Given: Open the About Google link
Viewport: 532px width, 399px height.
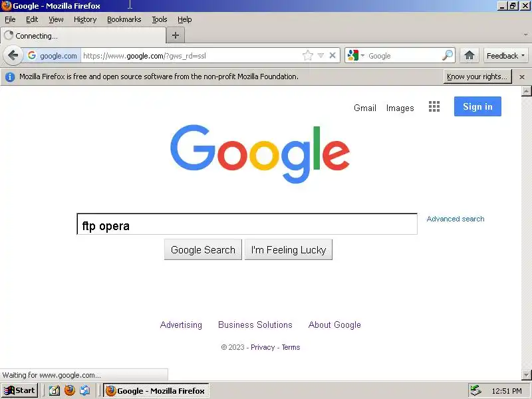Looking at the screenshot, I should pos(334,325).
